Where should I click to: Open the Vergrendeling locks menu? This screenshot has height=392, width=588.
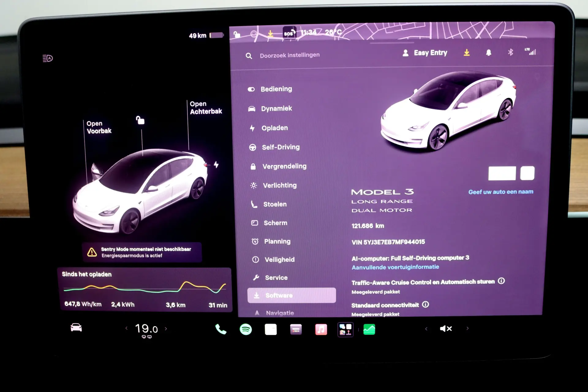coord(278,166)
